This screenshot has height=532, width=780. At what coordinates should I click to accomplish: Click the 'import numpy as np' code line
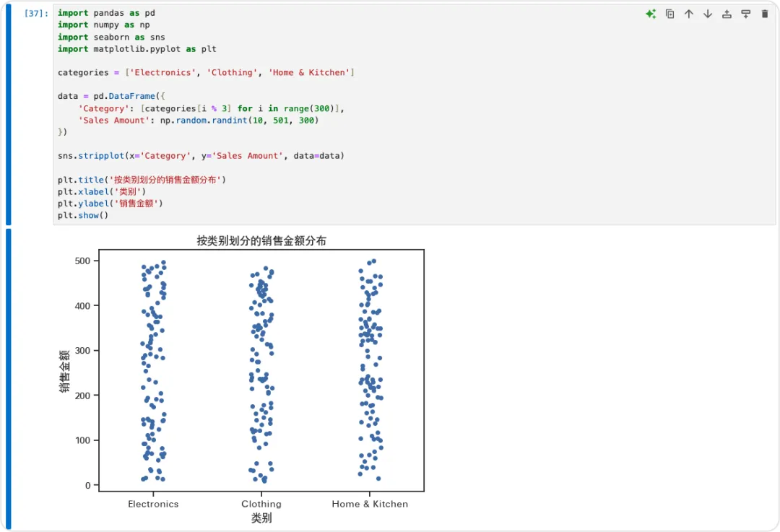coord(103,25)
